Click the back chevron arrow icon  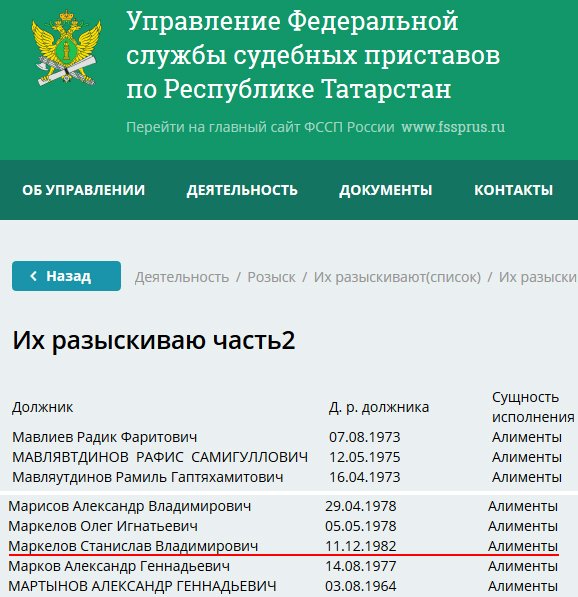(x=34, y=276)
